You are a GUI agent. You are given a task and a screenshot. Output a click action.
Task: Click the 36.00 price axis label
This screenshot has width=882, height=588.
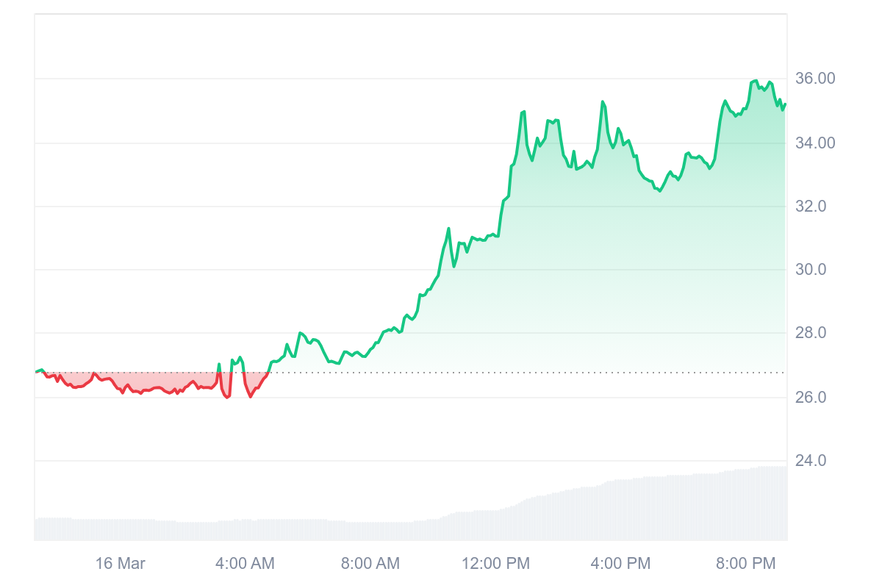coord(815,79)
